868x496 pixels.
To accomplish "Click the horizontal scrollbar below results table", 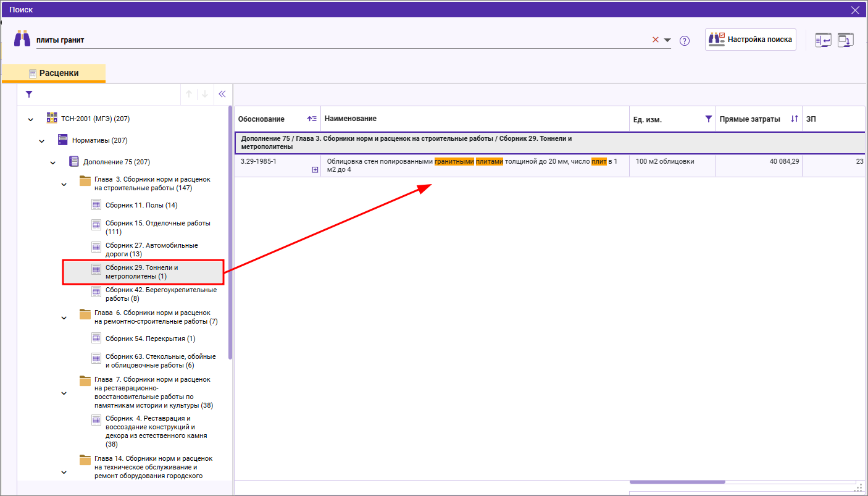I will [677, 482].
